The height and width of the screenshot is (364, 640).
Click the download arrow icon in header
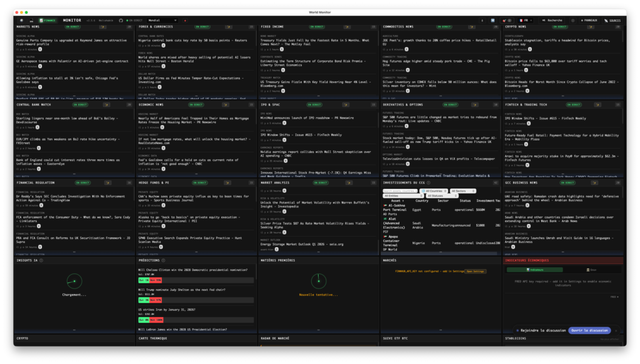pyautogui.click(x=482, y=20)
